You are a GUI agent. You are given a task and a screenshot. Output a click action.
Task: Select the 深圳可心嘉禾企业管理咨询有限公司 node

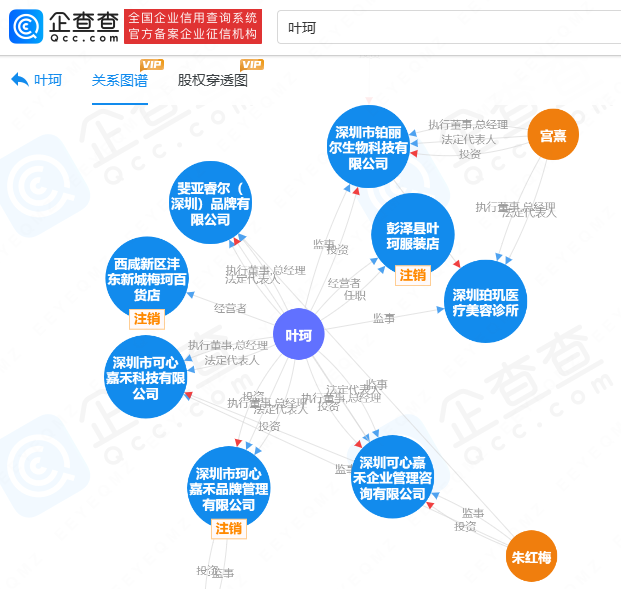(392, 477)
